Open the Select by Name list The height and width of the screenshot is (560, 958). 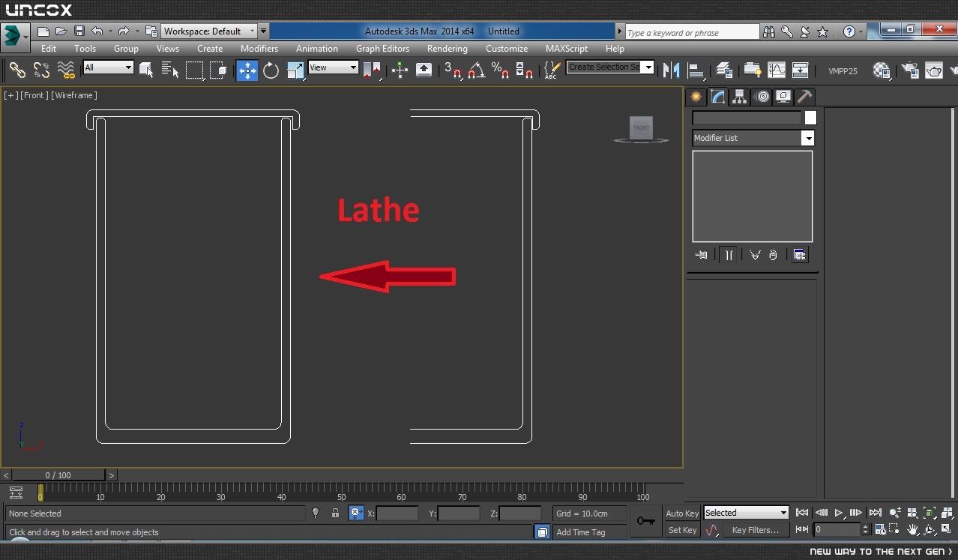170,70
